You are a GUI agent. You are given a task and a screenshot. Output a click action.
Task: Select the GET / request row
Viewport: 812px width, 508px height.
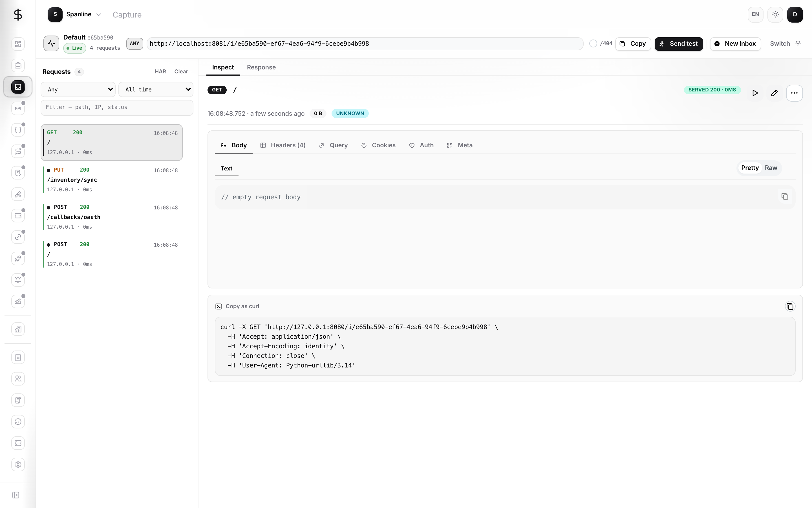coord(112,143)
